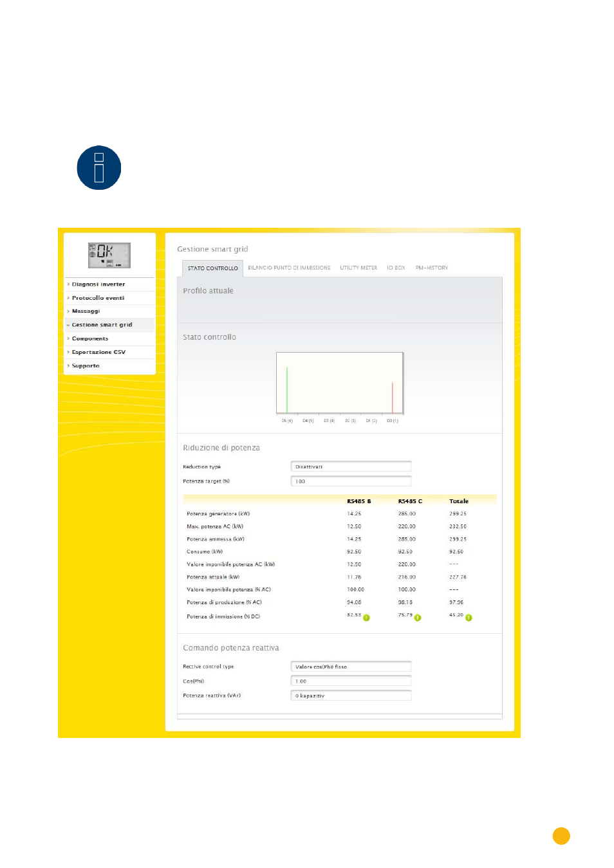The image size is (614, 868).
Task: Open Components in the sidebar
Action: [x=109, y=338]
